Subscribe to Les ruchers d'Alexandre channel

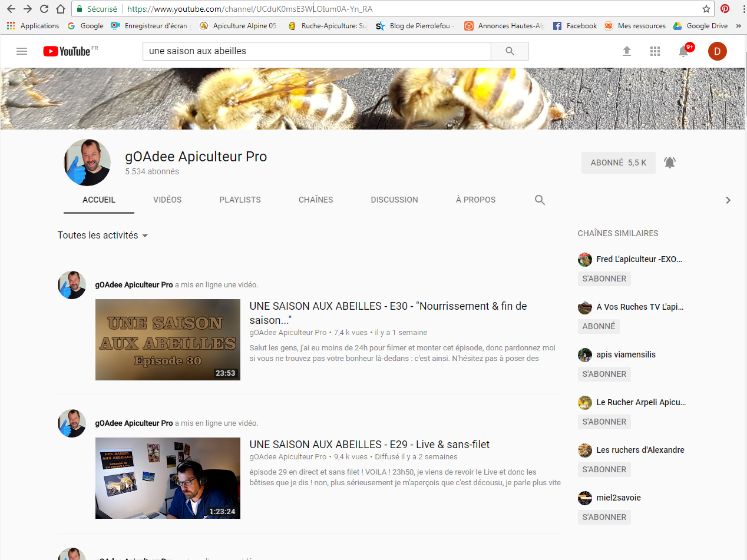604,469
